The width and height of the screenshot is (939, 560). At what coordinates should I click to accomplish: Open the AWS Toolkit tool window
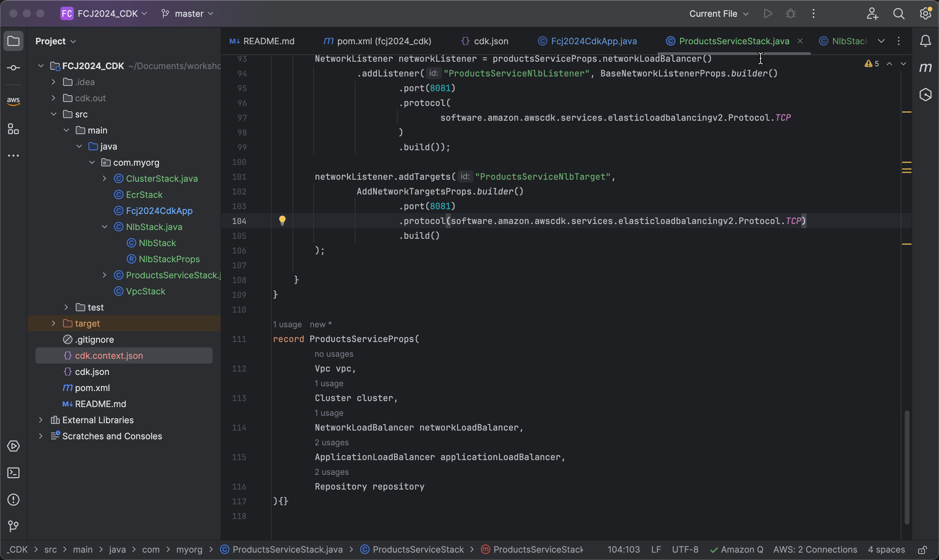click(14, 101)
